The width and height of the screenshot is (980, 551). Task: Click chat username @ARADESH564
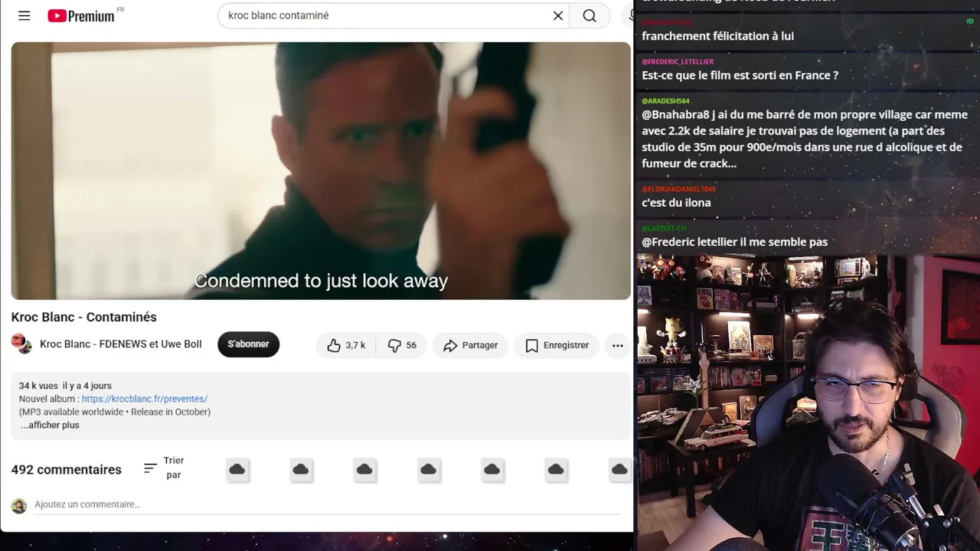point(665,101)
